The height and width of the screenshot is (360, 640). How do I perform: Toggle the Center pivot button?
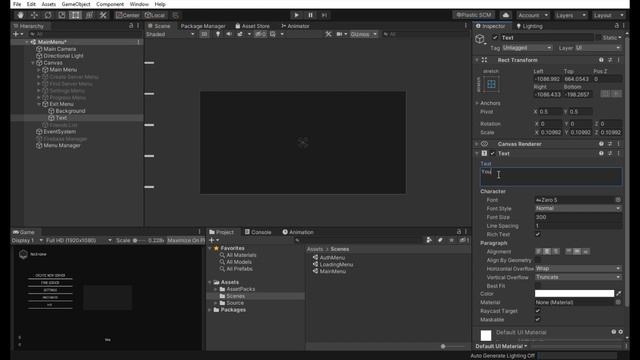coord(127,15)
